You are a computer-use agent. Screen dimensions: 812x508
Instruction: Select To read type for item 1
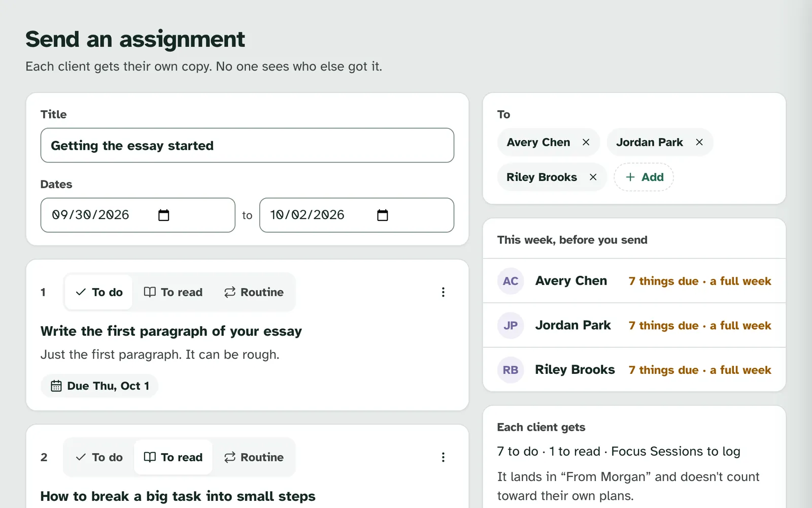point(173,292)
